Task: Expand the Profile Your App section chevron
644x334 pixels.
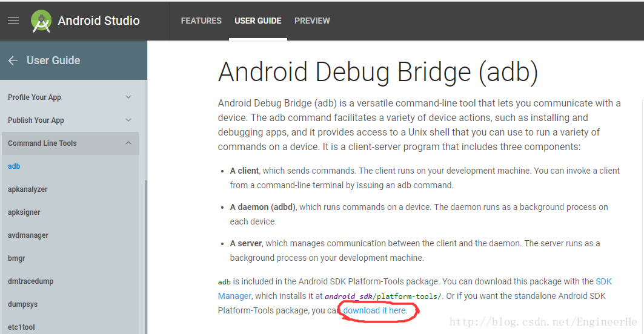Action: 128,97
